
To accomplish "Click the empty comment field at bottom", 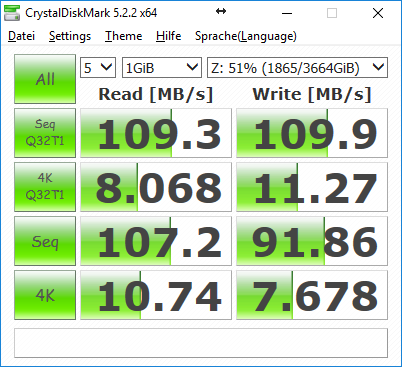I will click(x=201, y=343).
